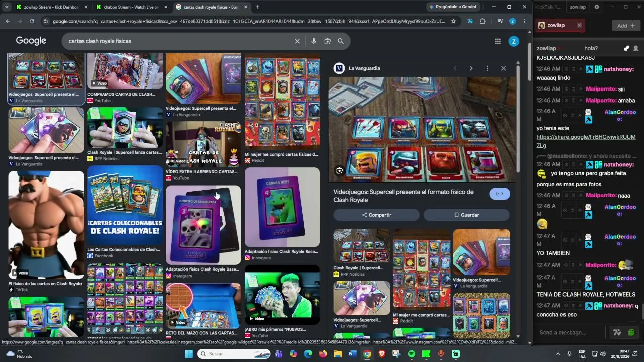Open ABRO mis primeros NUEVOS video thumbnail

pyautogui.click(x=282, y=295)
